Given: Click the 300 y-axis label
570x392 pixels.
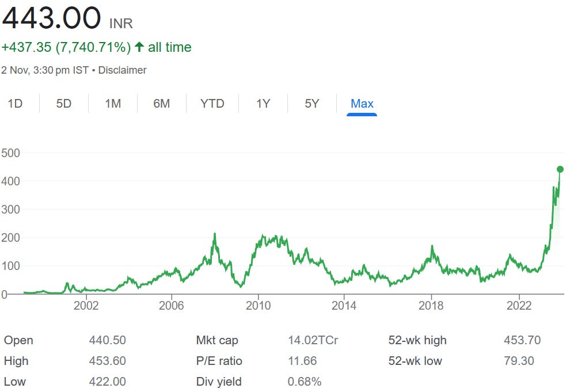Looking at the screenshot, I should (x=10, y=210).
